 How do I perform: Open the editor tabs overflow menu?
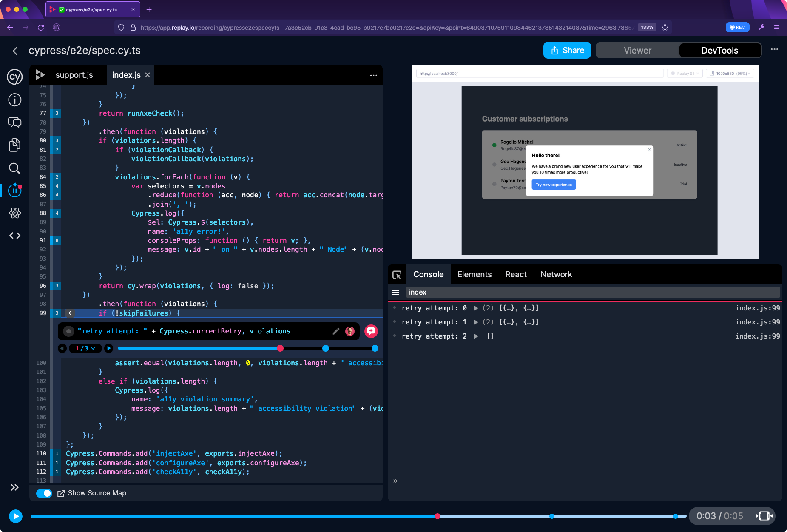[373, 75]
